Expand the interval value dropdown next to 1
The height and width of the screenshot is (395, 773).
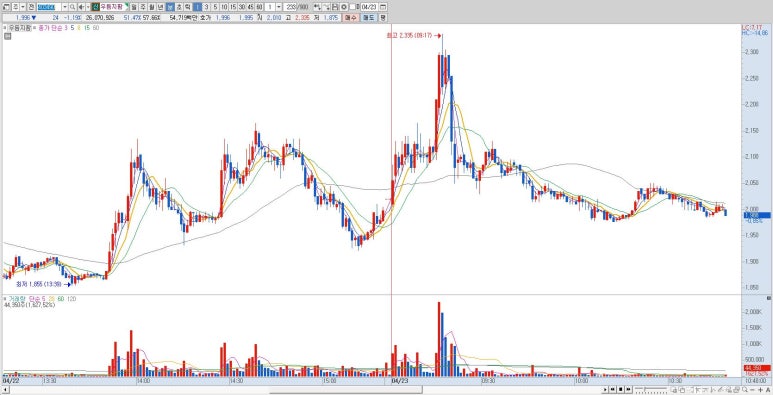(279, 7)
